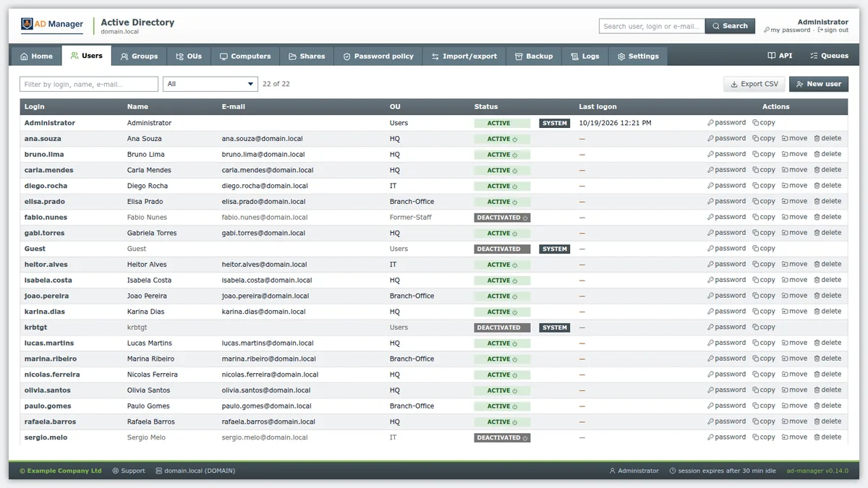This screenshot has width=868, height=488.
Task: Click the Support link in footer
Action: 129,471
